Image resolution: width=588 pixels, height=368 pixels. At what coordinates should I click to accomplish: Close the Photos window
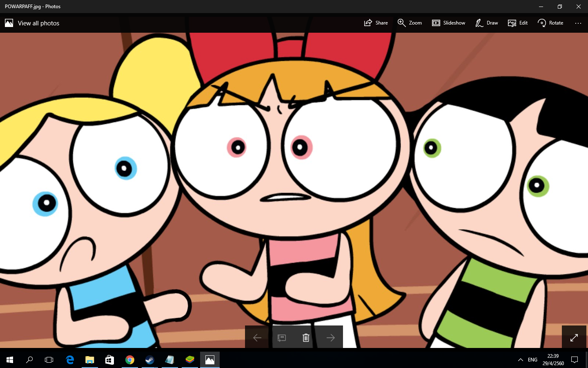(x=579, y=7)
